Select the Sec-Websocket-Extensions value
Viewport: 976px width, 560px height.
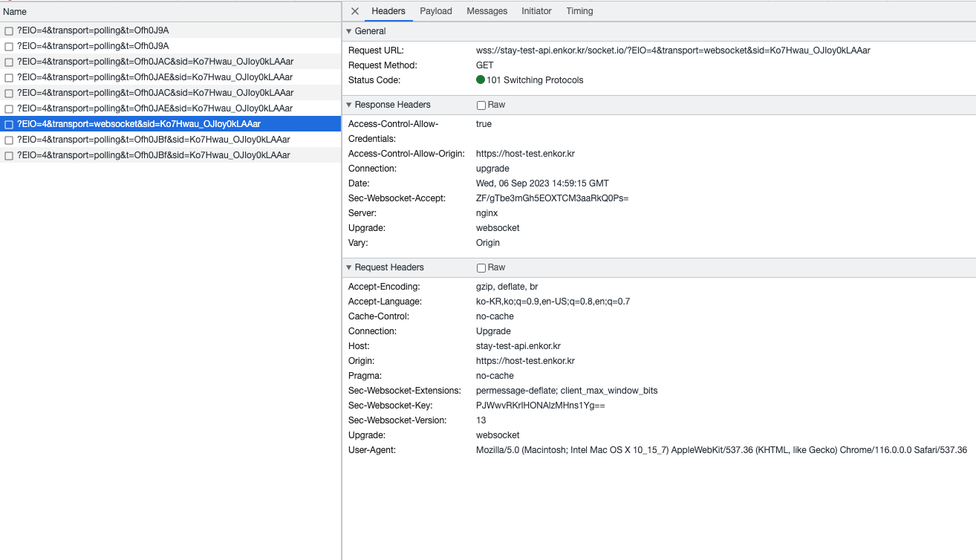click(x=567, y=391)
